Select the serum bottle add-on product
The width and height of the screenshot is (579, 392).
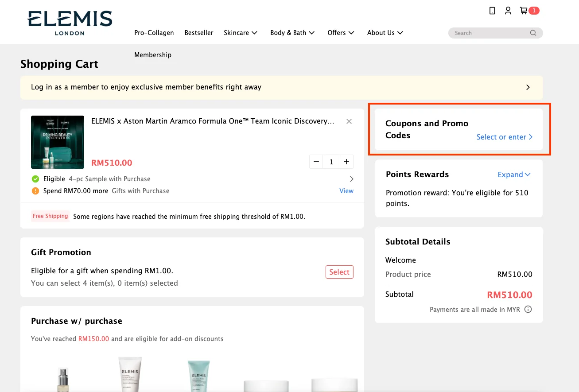pos(63,380)
